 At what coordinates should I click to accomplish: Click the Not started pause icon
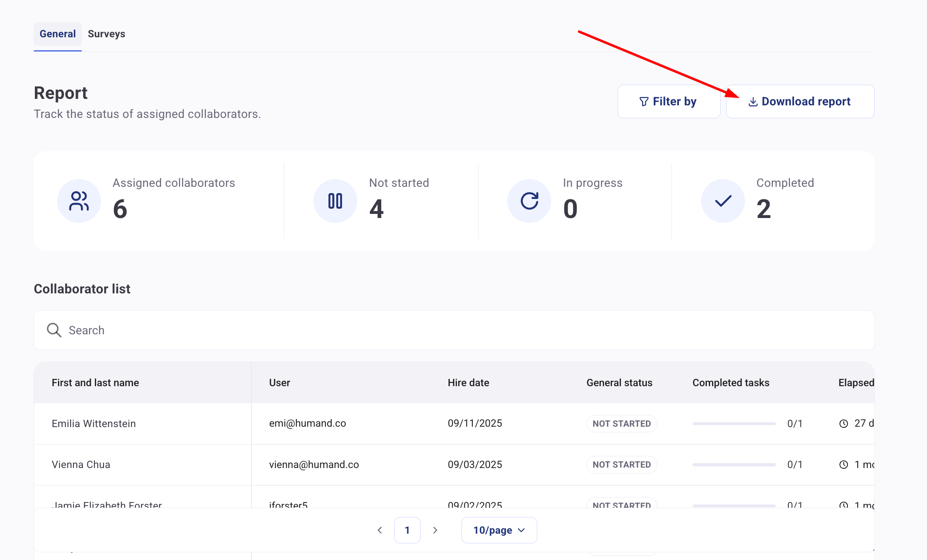[x=335, y=201]
